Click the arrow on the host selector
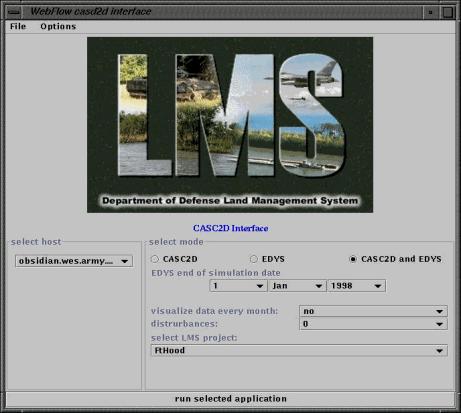Screen dimensions: 461x413 (x=125, y=261)
